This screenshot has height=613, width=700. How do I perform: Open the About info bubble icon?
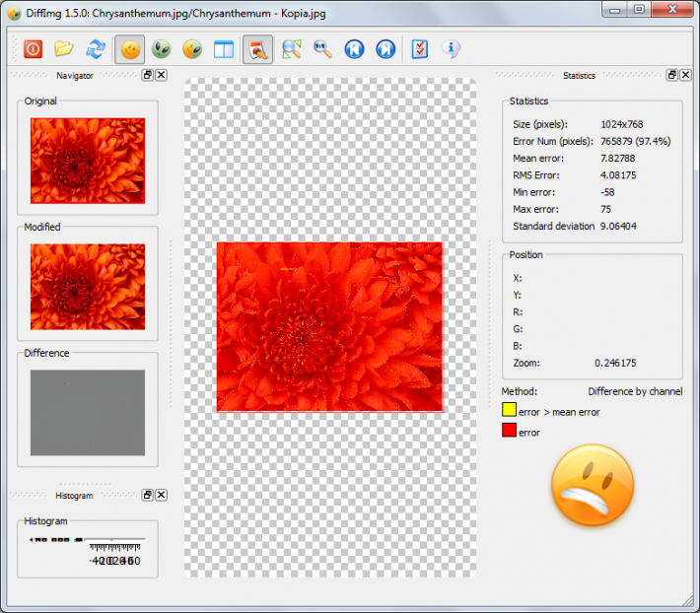click(451, 48)
